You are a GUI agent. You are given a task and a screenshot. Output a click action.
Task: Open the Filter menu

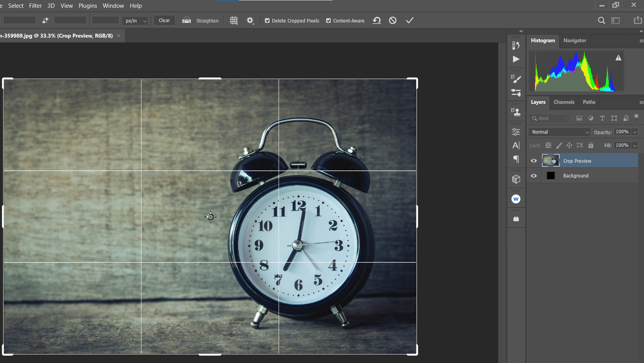tap(35, 5)
